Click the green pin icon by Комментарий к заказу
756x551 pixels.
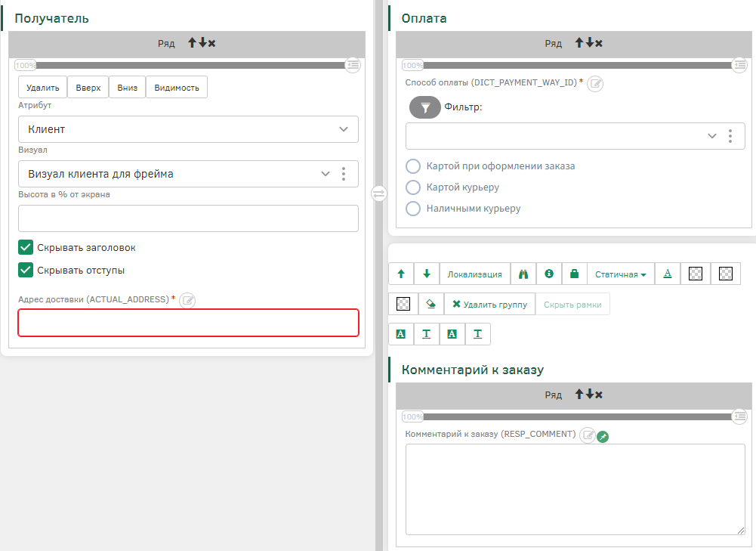602,436
